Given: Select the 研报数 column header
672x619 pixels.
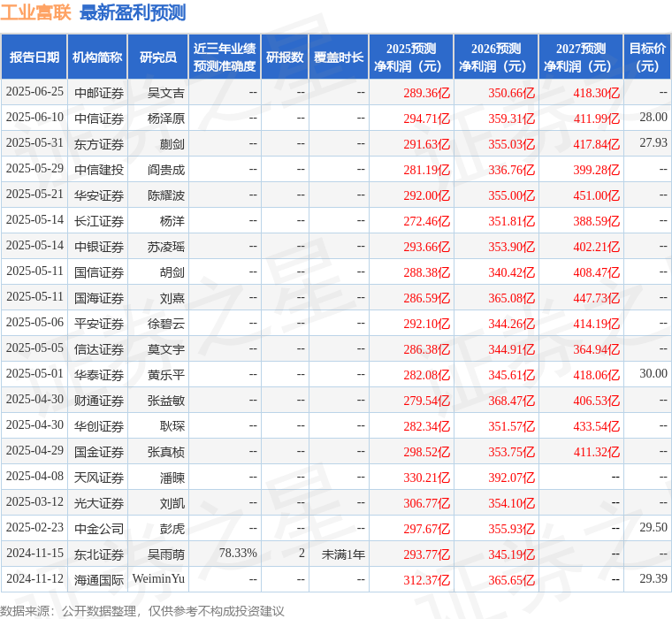Looking at the screenshot, I should tap(285, 57).
